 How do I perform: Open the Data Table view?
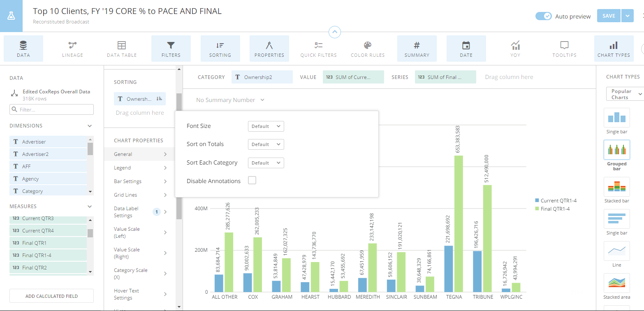click(122, 48)
